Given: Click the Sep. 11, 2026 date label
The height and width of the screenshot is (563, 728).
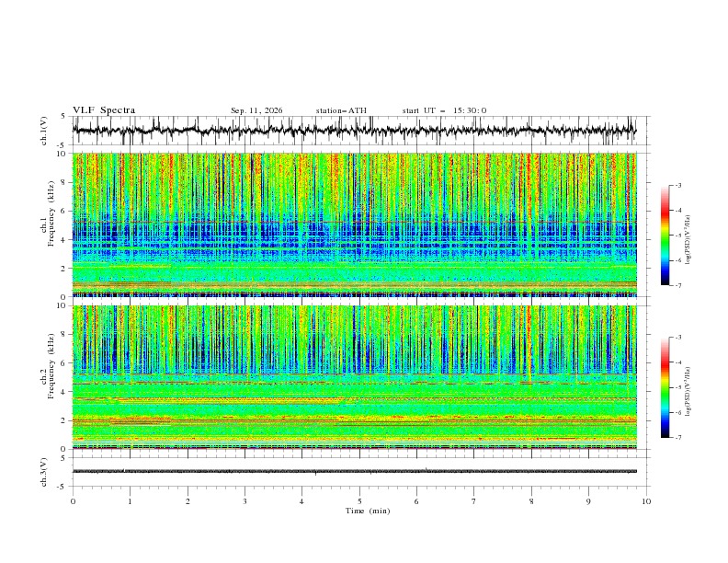Looking at the screenshot, I should tap(256, 110).
